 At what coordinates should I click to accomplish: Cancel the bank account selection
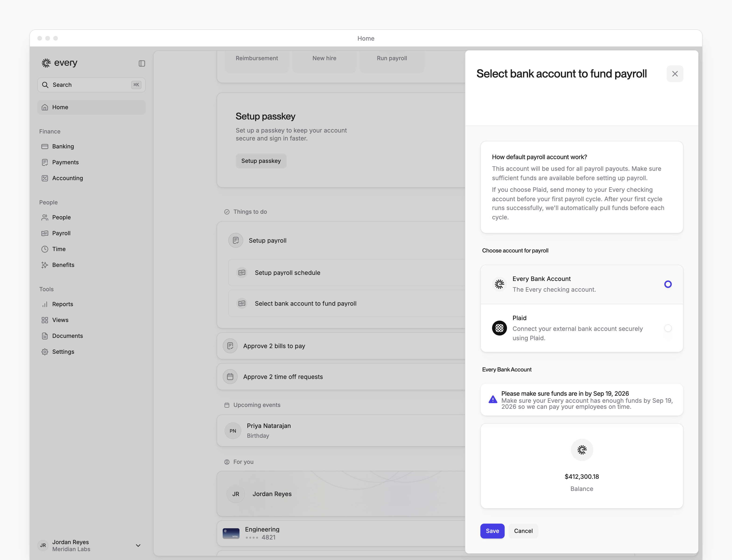(x=523, y=531)
